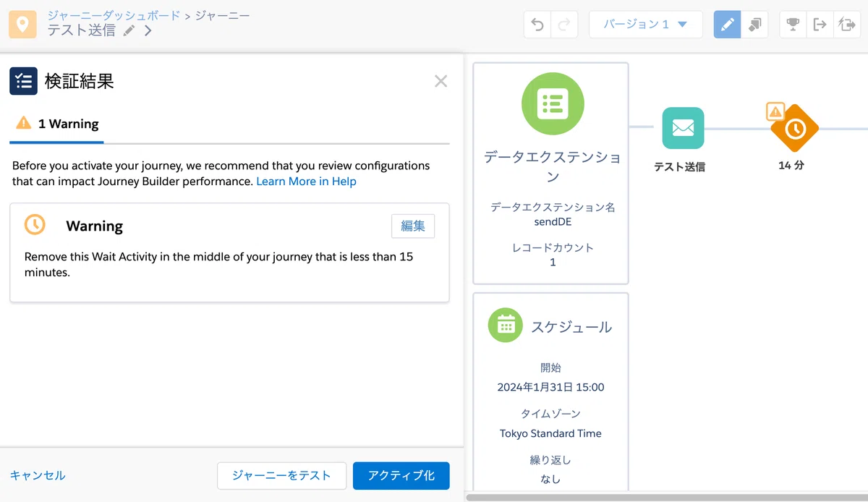Viewport: 868px width, 502px height.
Task: Click the Warning heading text
Action: [94, 226]
